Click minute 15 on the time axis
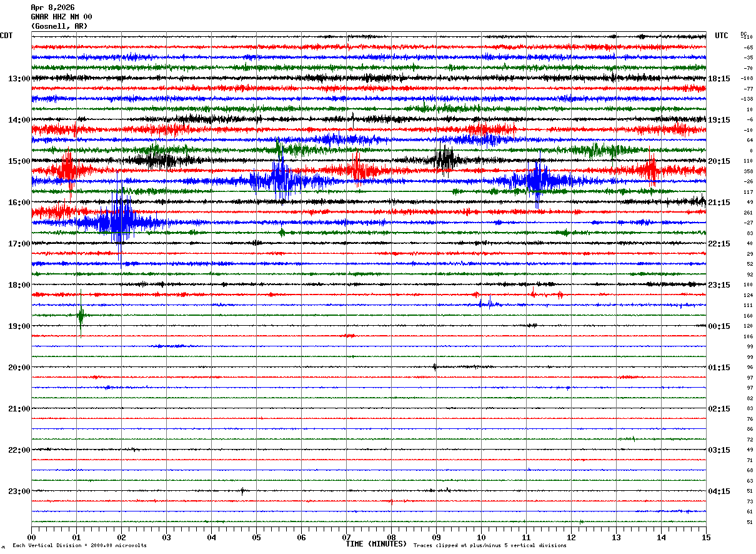The width and height of the screenshot is (756, 554). 706,537
